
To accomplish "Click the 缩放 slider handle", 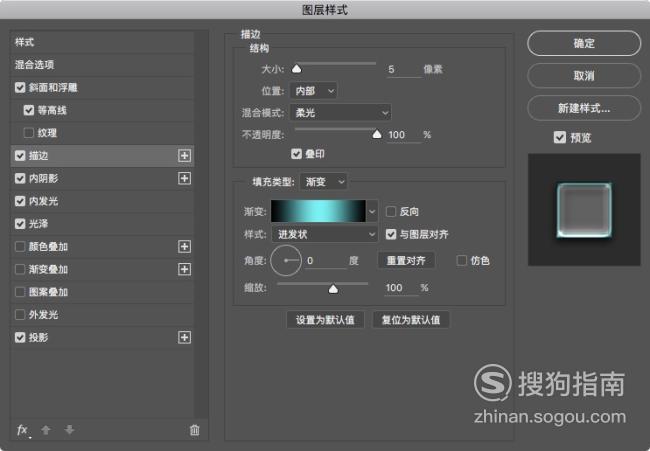I will point(333,289).
